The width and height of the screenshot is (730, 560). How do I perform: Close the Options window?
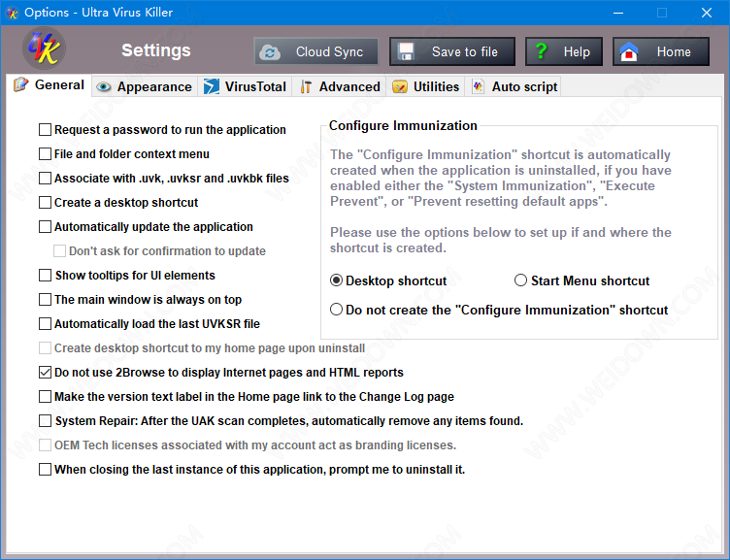[x=707, y=13]
